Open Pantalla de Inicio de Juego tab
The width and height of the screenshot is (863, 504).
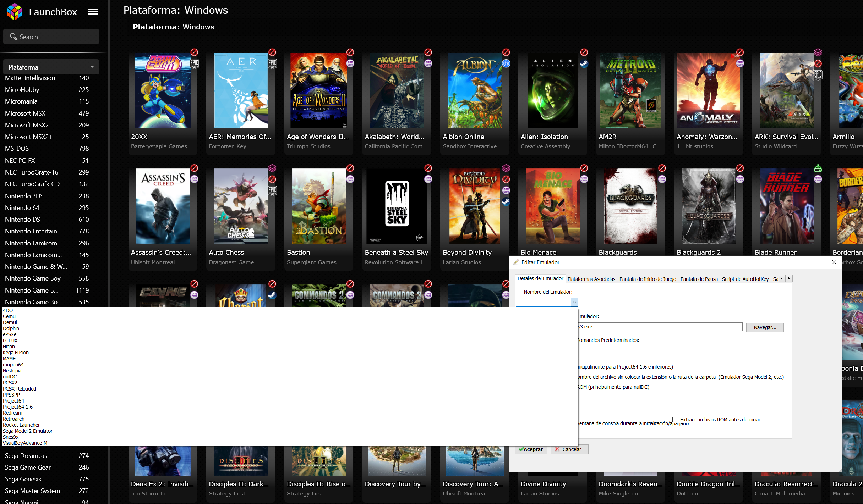click(648, 279)
